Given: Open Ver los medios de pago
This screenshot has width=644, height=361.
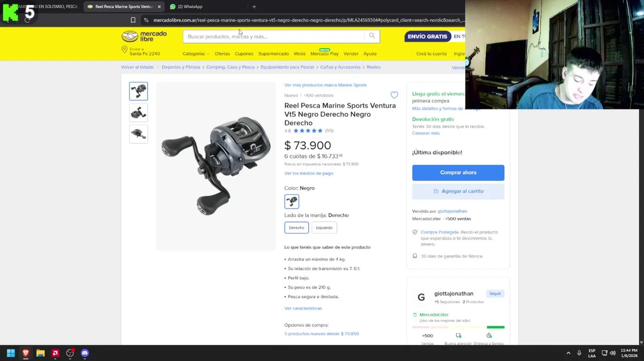Looking at the screenshot, I should pos(309,173).
